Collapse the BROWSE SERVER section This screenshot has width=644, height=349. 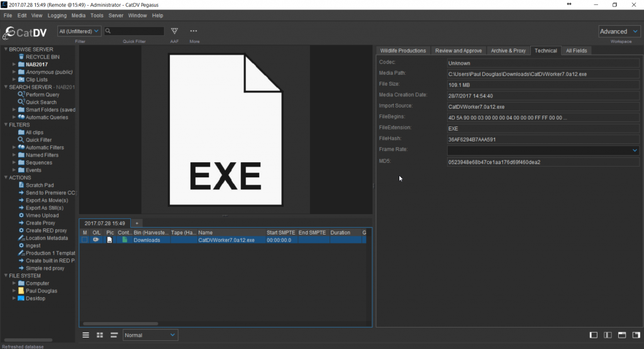click(x=6, y=49)
